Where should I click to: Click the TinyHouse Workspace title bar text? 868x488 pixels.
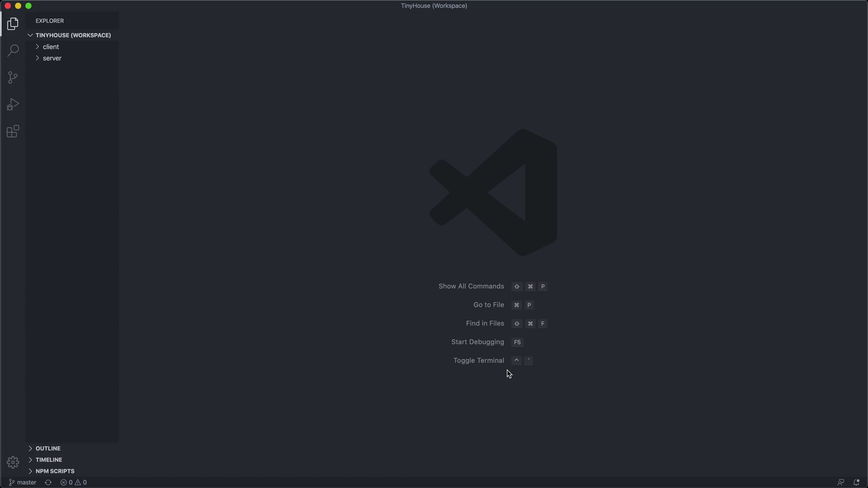click(434, 6)
